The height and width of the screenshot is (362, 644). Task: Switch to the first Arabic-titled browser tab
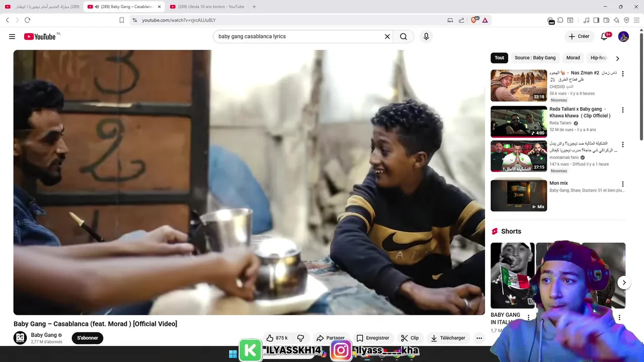[x=42, y=7]
